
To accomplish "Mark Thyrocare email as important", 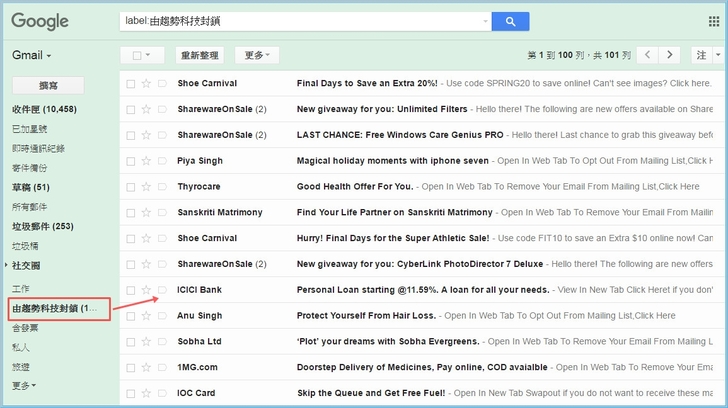I will click(162, 187).
